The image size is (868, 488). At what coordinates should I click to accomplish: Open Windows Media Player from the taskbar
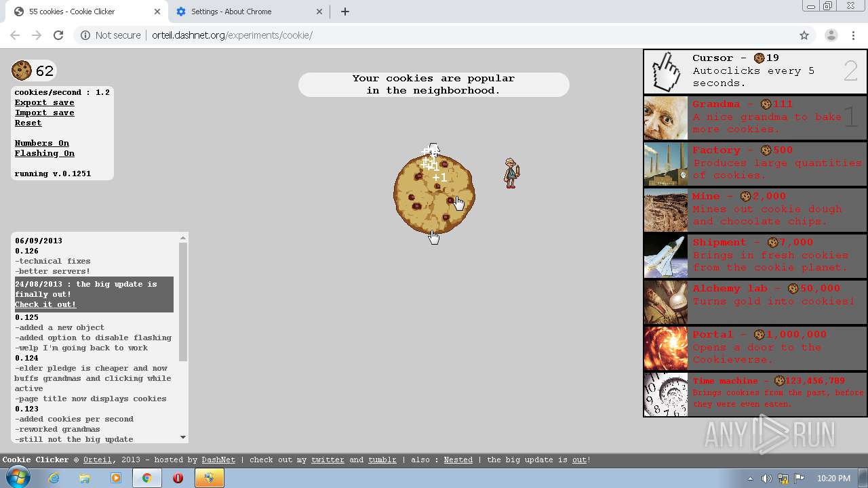click(116, 478)
